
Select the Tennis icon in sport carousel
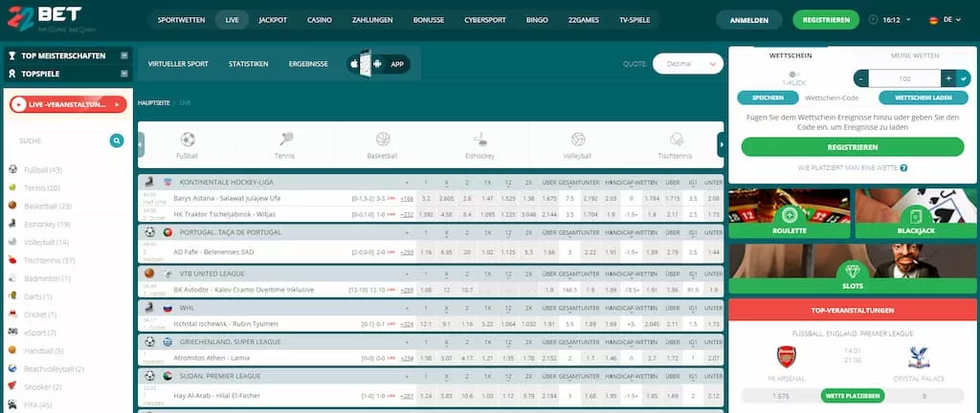[x=286, y=140]
